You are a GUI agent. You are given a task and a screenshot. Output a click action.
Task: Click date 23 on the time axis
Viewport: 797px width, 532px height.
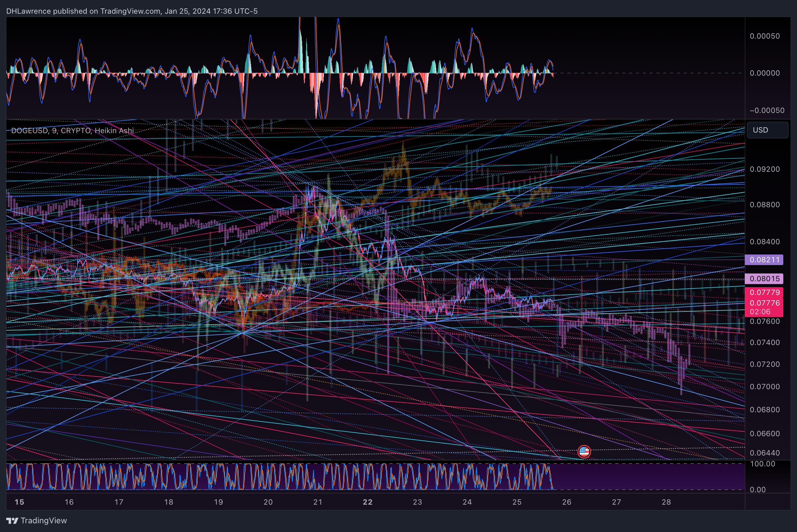[x=417, y=502]
